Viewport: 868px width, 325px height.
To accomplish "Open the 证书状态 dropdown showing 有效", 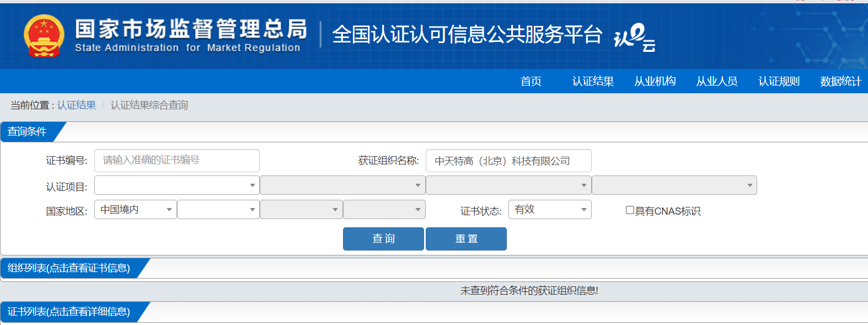I will point(550,210).
